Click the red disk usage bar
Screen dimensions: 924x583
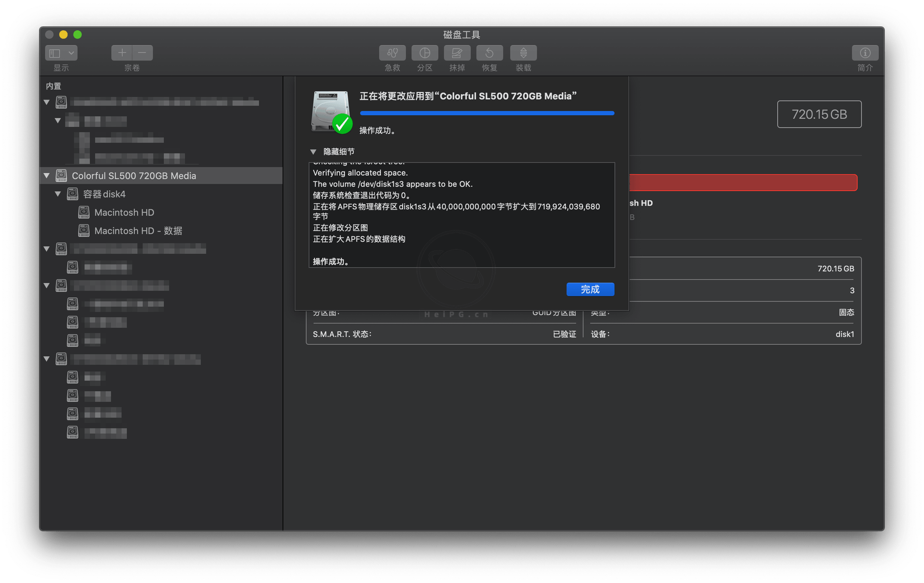tap(743, 183)
